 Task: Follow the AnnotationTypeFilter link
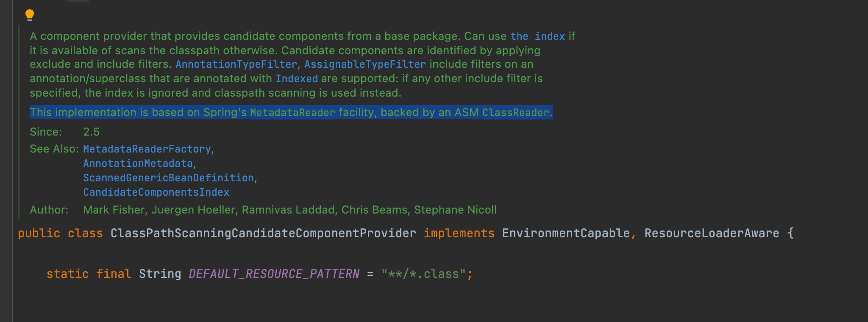point(236,64)
